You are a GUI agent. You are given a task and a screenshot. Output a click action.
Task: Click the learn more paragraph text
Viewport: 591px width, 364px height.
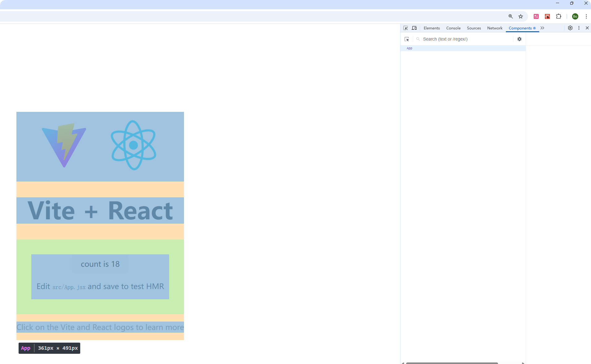click(x=100, y=327)
